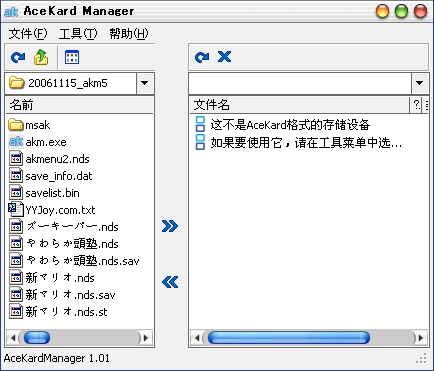Select file やわらか頭塾.nds.sav
This screenshot has height=371, width=434.
click(83, 261)
